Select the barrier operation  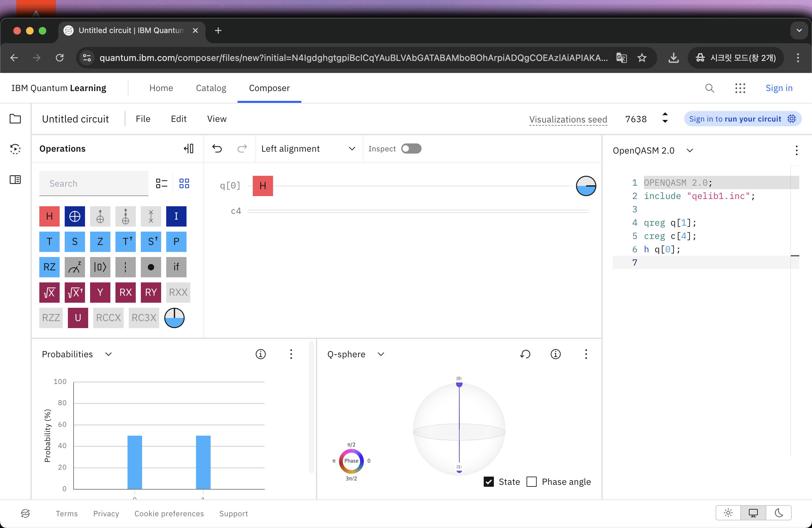point(126,267)
